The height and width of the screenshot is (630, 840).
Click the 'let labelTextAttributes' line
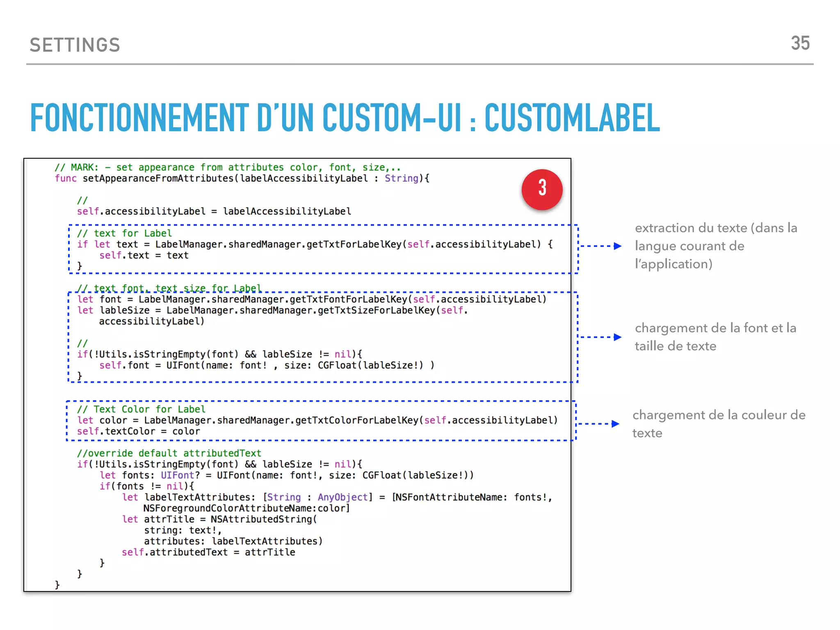[337, 498]
